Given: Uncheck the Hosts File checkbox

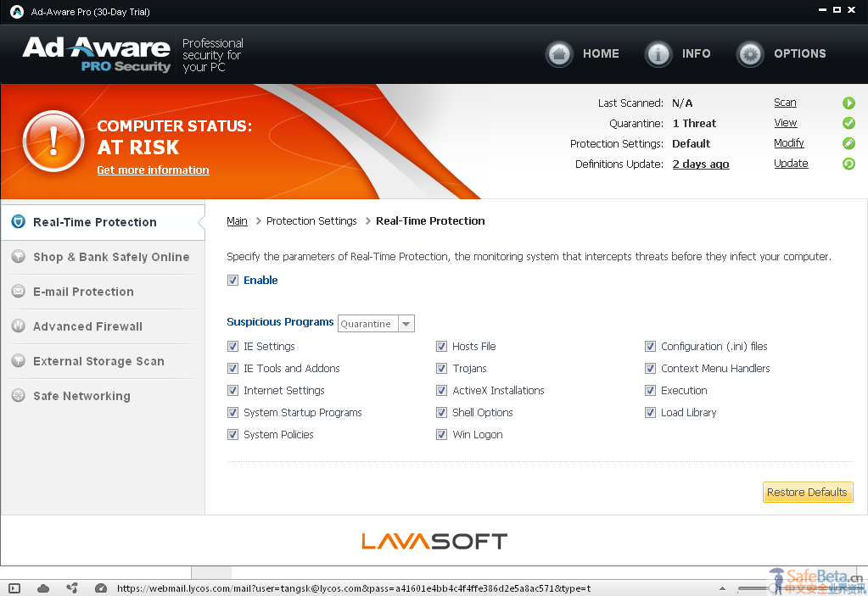Looking at the screenshot, I should click(442, 347).
